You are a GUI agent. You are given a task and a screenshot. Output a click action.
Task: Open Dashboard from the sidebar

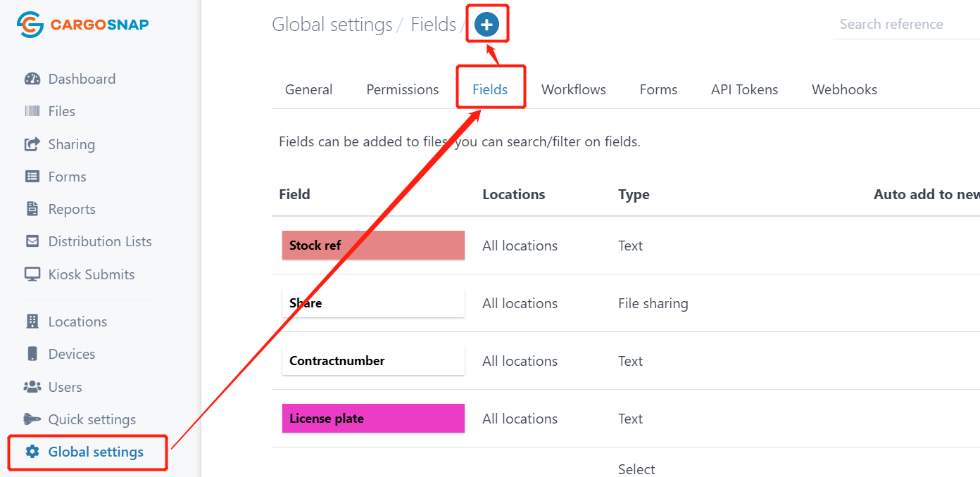pyautogui.click(x=70, y=79)
